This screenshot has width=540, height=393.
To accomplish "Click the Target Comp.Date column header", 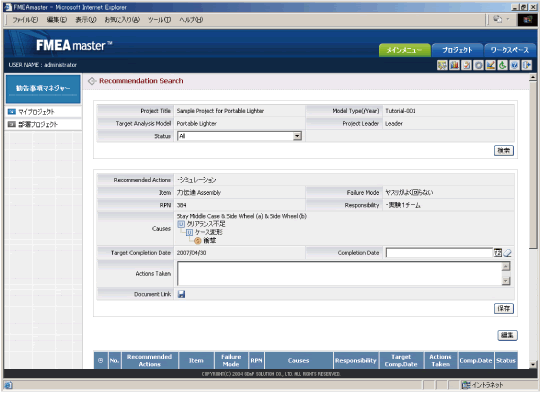I will coord(401,361).
